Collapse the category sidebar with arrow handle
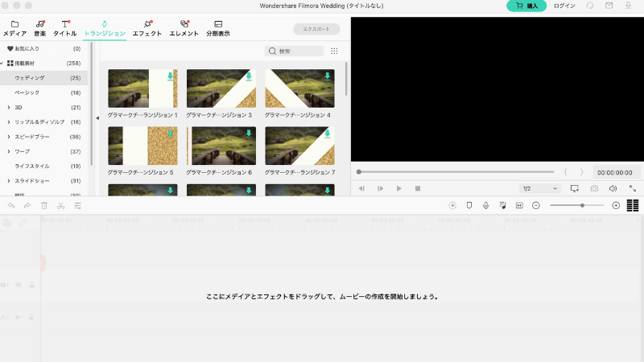The image size is (644, 362). (x=97, y=118)
